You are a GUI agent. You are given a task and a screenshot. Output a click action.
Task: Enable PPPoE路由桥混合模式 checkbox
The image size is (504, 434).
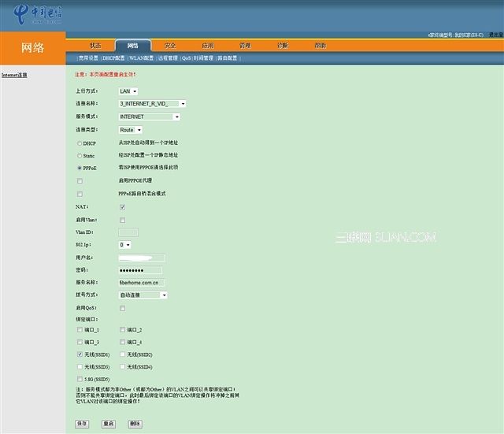pos(80,195)
